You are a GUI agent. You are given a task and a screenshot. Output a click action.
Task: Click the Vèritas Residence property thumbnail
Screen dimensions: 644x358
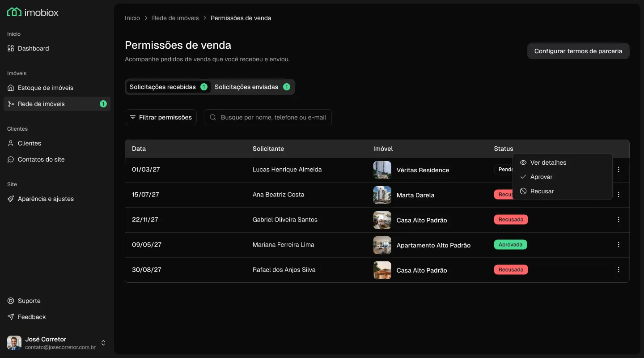(x=382, y=170)
